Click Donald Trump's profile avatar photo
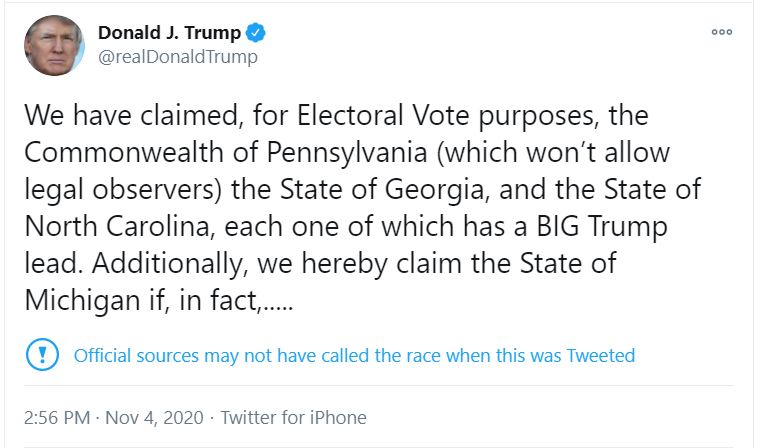 pyautogui.click(x=54, y=45)
